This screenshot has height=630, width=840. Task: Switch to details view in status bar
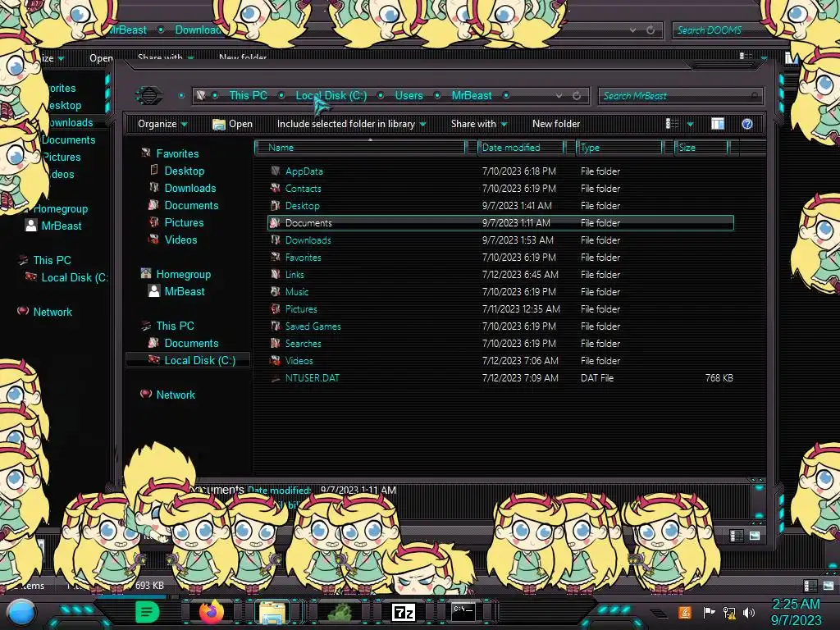click(x=737, y=536)
